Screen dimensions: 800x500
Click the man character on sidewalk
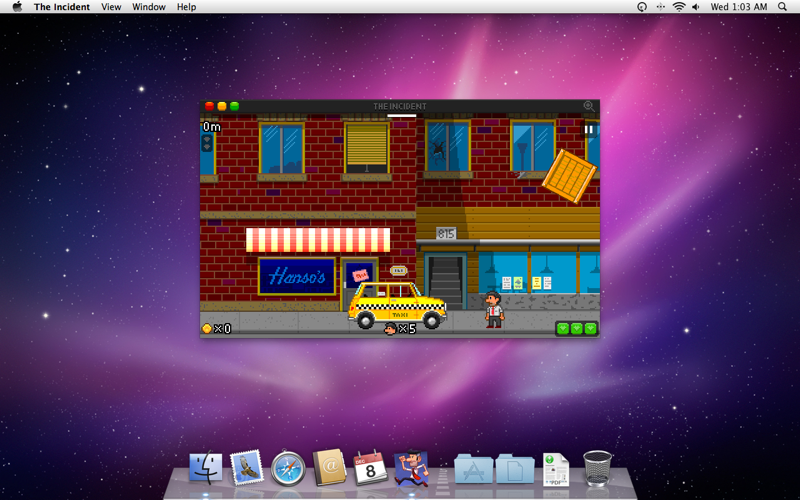point(493,309)
